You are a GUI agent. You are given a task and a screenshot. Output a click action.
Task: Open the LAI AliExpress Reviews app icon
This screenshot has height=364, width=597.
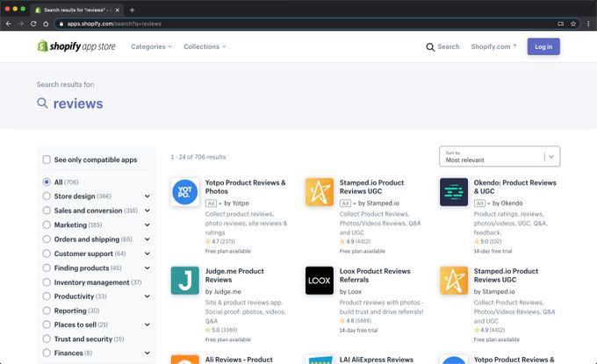pos(320,360)
